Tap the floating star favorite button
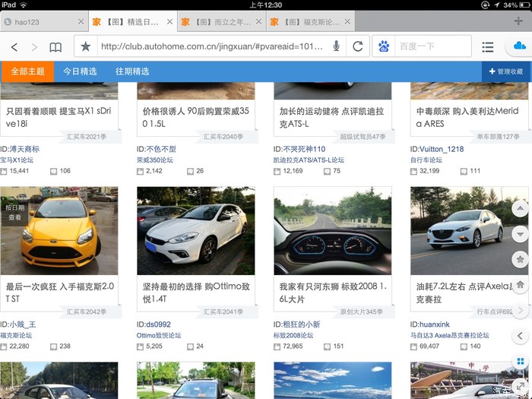 [x=520, y=259]
